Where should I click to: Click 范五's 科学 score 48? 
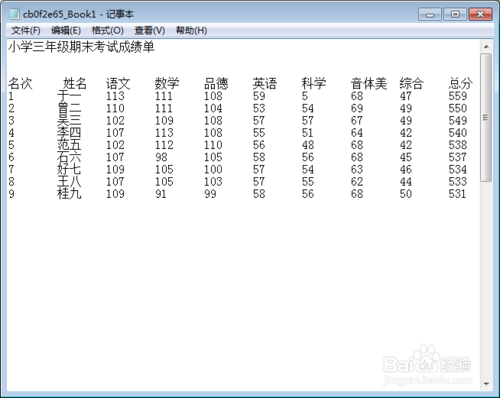[x=308, y=145]
